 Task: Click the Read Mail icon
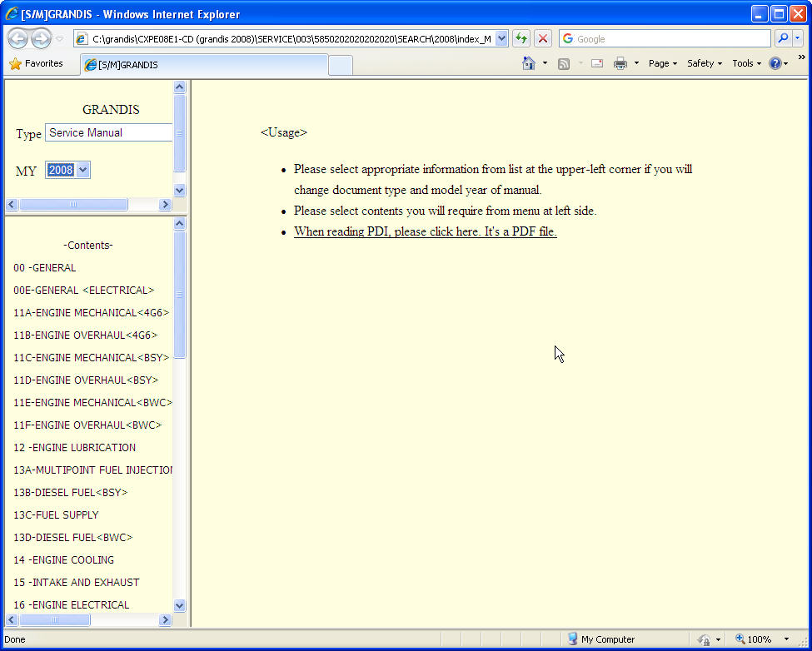pos(597,63)
